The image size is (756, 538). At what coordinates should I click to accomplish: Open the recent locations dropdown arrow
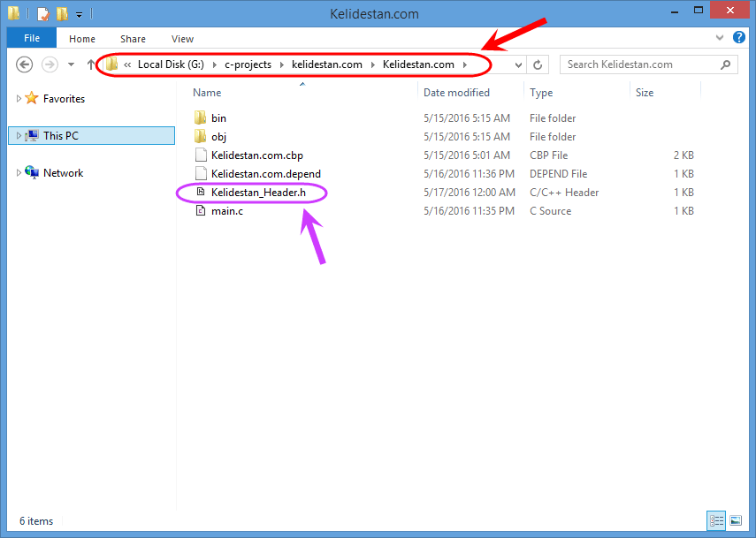coord(71,64)
